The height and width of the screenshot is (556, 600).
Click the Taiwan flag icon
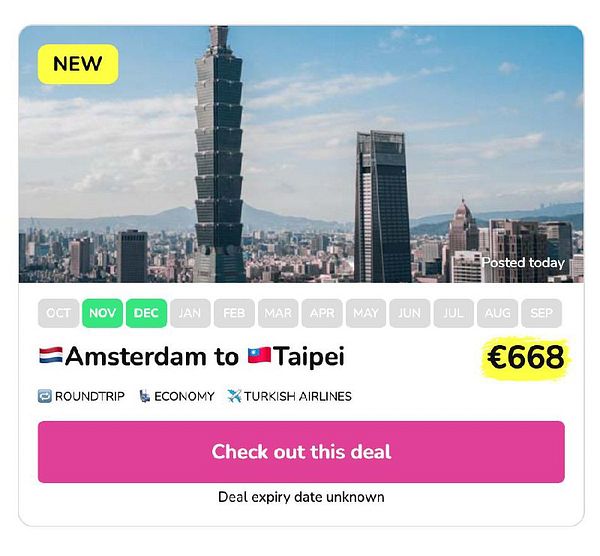[259, 355]
